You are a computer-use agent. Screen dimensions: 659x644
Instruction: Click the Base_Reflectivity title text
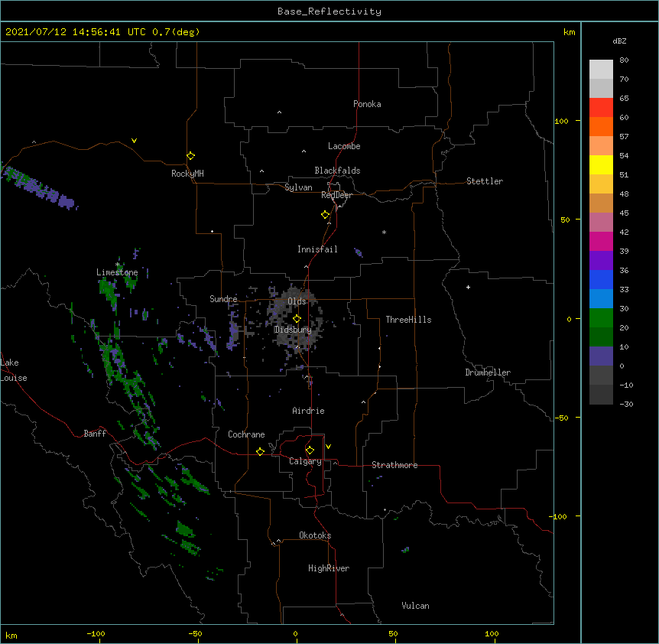point(329,11)
